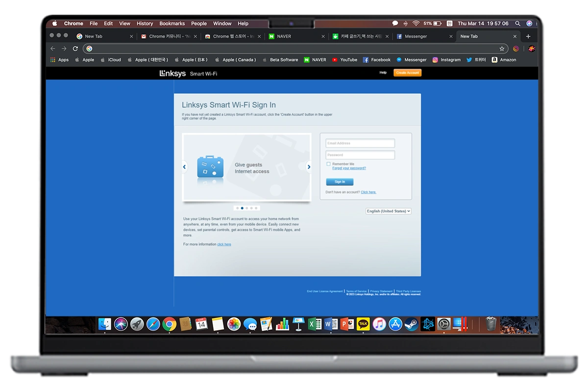Select the first carousel pagination dot
Image resolution: width=588 pixels, height=392 pixels.
(238, 208)
